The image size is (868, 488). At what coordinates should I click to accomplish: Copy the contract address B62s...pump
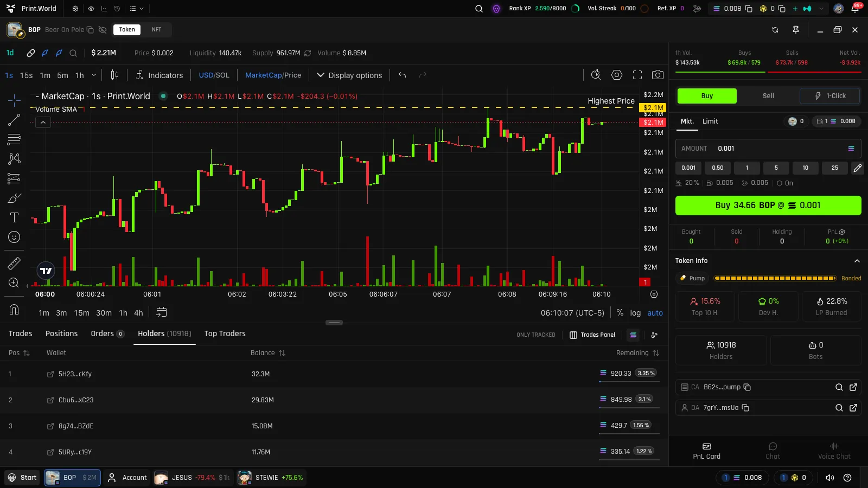(747, 387)
